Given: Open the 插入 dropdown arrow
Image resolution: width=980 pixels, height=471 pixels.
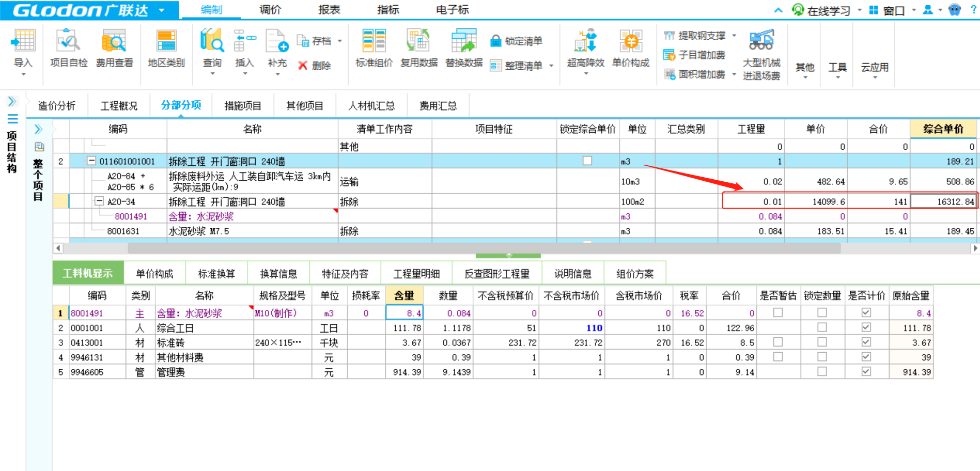Looking at the screenshot, I should point(245,74).
